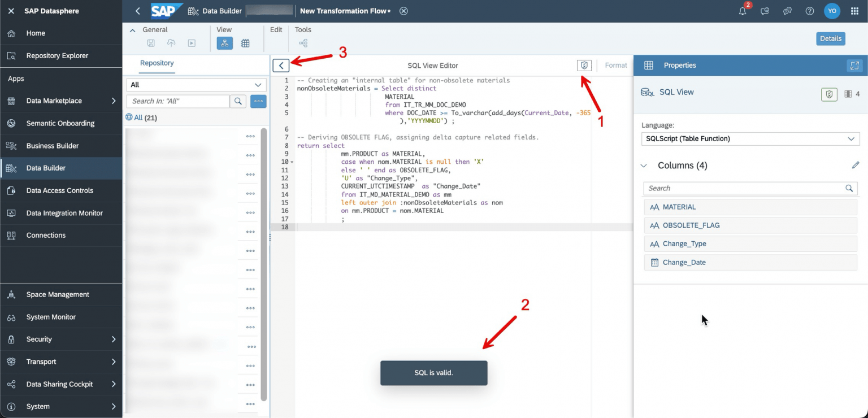Screen dimensions: 868x418
Task: Switch to the table grid view icon
Action: [x=245, y=43]
